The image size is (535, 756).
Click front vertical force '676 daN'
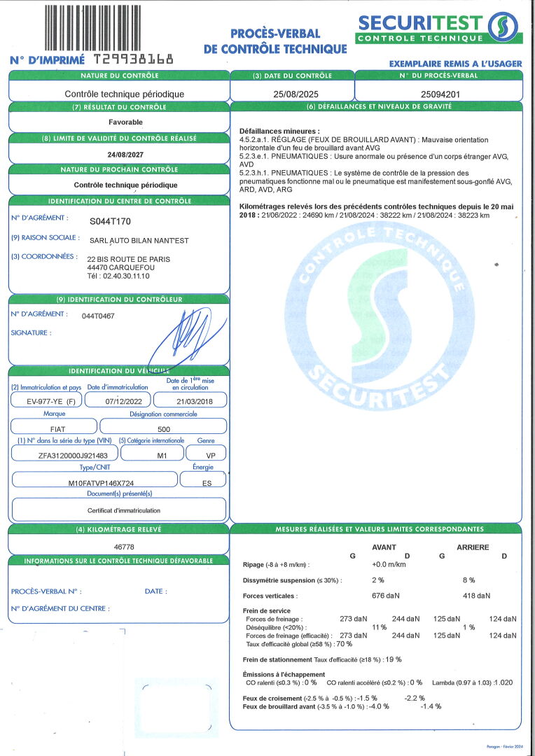click(385, 596)
